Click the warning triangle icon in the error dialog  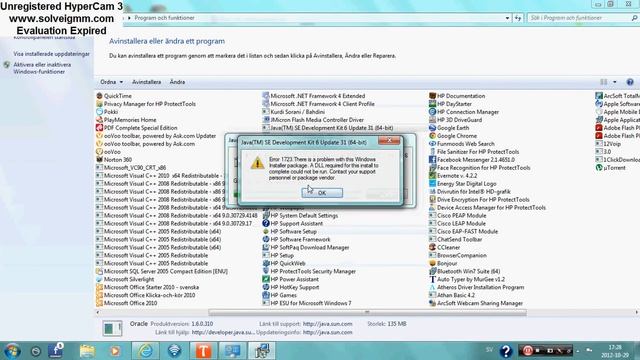pos(257,163)
